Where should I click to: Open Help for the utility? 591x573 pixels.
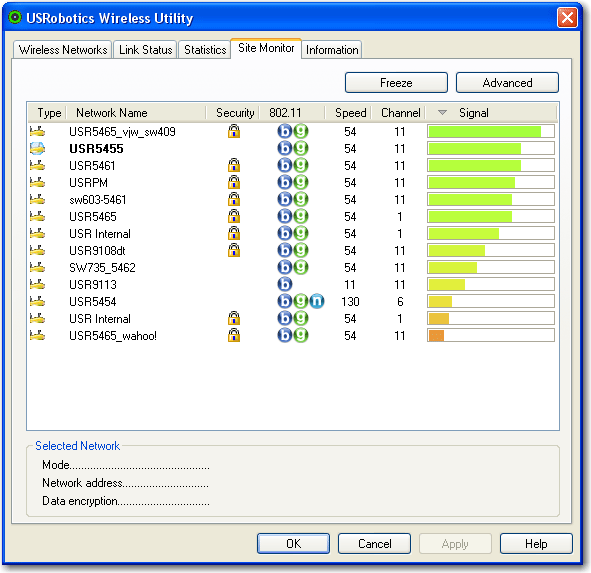click(536, 543)
